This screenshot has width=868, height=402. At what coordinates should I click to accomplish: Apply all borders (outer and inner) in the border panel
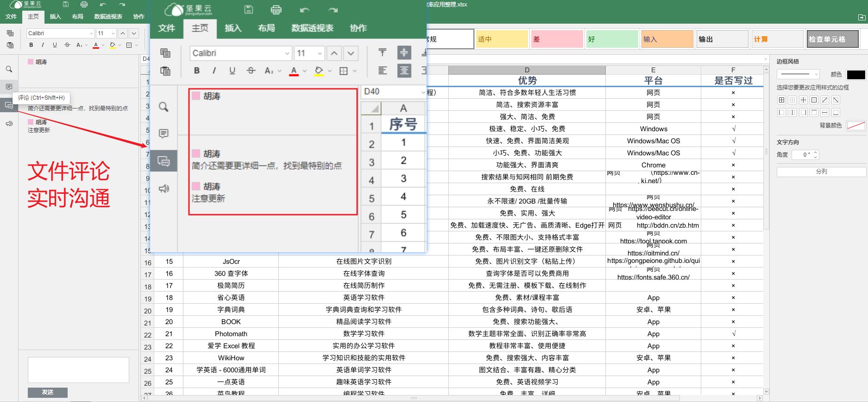pyautogui.click(x=781, y=100)
